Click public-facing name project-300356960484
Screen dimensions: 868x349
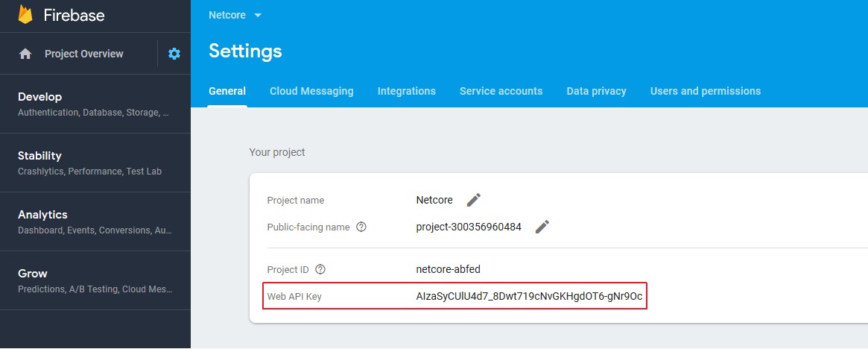tap(469, 227)
